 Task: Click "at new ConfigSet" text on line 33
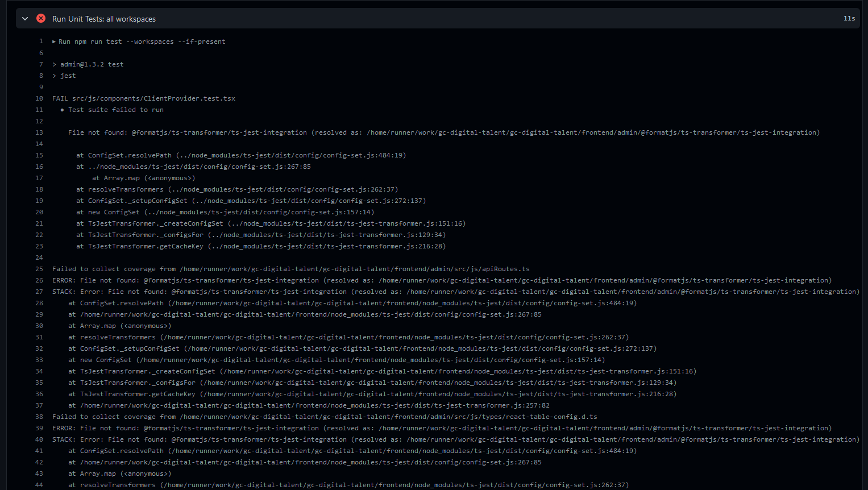(100, 360)
